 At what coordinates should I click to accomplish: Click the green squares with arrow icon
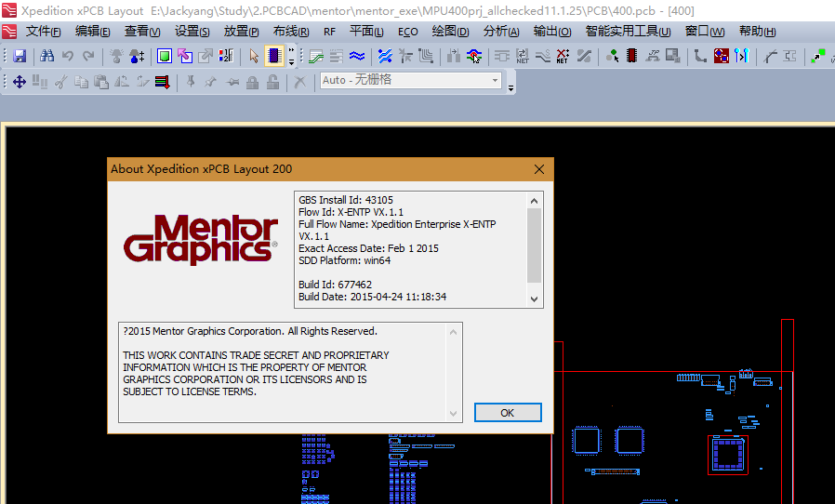click(x=818, y=56)
